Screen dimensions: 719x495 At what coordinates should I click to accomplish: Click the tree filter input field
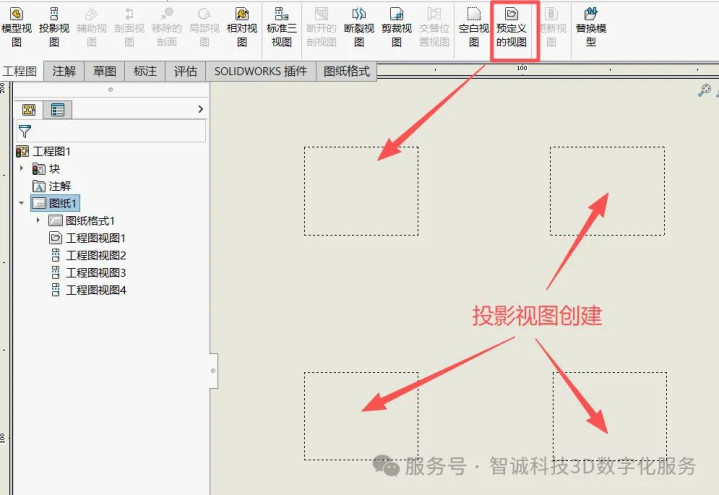click(111, 131)
